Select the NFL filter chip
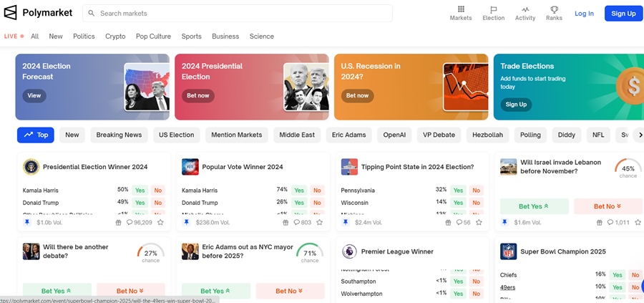Image resolution: width=644 pixels, height=303 pixels. coord(598,135)
